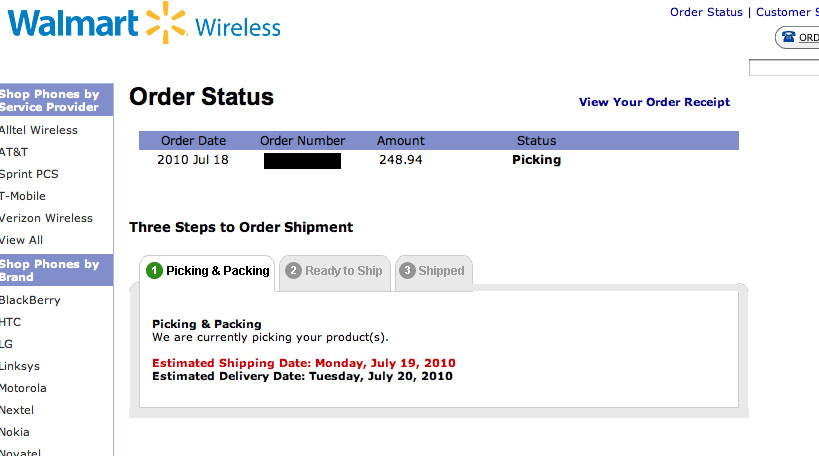Open Verizon Wireless phones link
819x456 pixels.
[46, 218]
